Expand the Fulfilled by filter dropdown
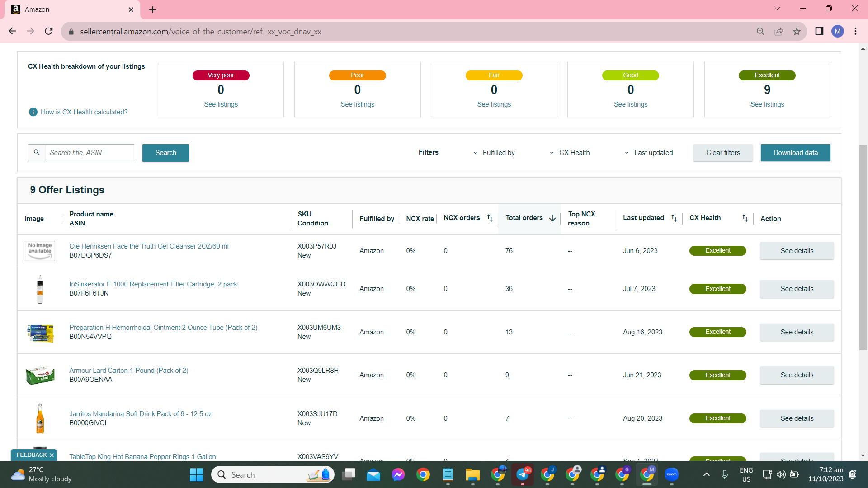The image size is (868, 488). tap(494, 153)
